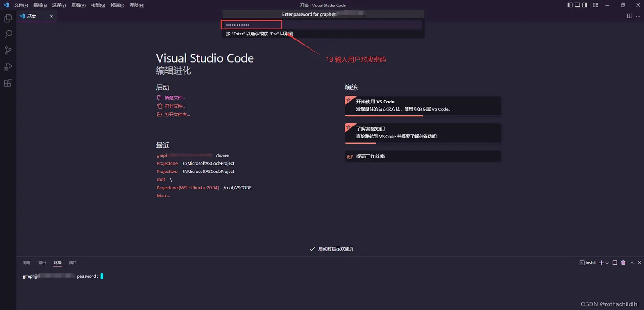Open recent Projecttwo folder
Viewport: 644px width, 310px height.
point(167,172)
